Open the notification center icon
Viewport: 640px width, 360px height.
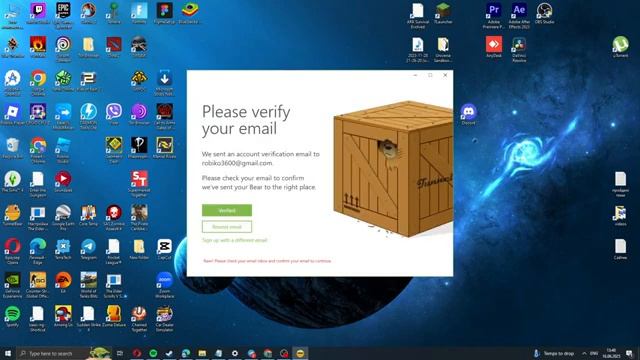click(x=630, y=353)
